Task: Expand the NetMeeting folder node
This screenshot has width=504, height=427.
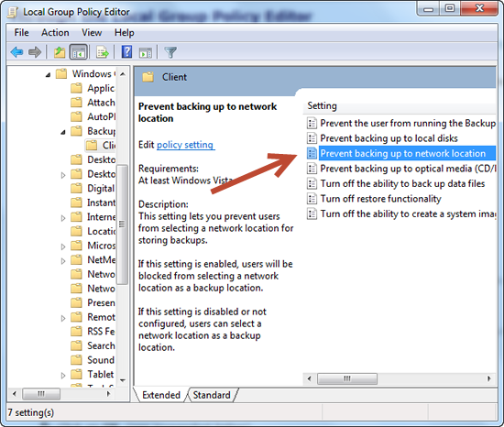Action: pyautogui.click(x=63, y=261)
